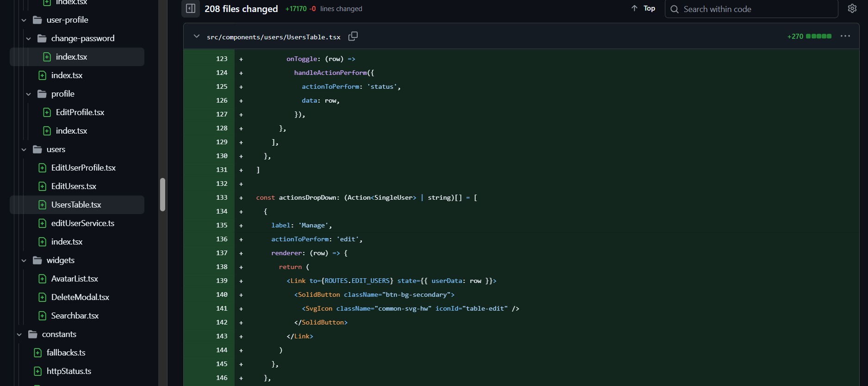Select EditUserProfile.tsx file
868x386 pixels.
point(83,168)
